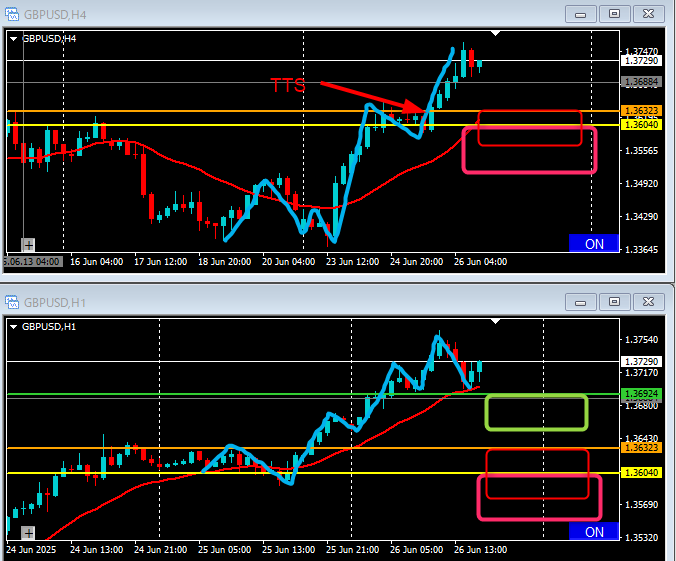676x561 pixels.
Task: Select the orange 1.36323 price label in H4 chart
Action: pos(642,111)
